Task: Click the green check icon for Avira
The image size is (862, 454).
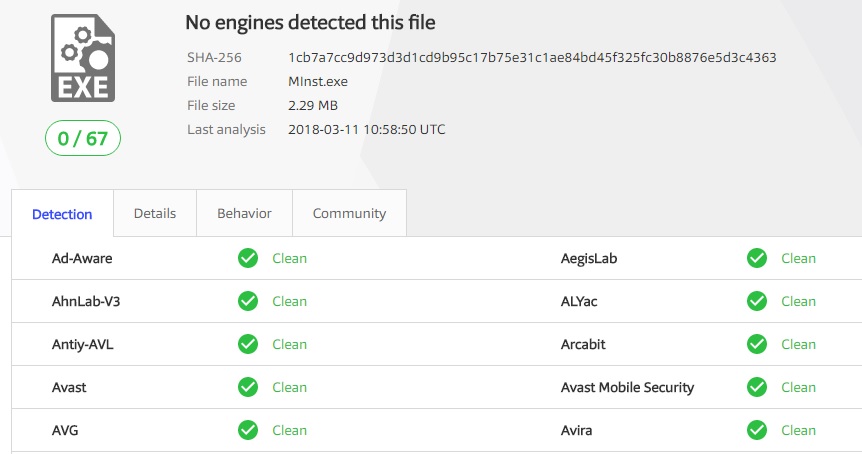Action: coord(757,430)
